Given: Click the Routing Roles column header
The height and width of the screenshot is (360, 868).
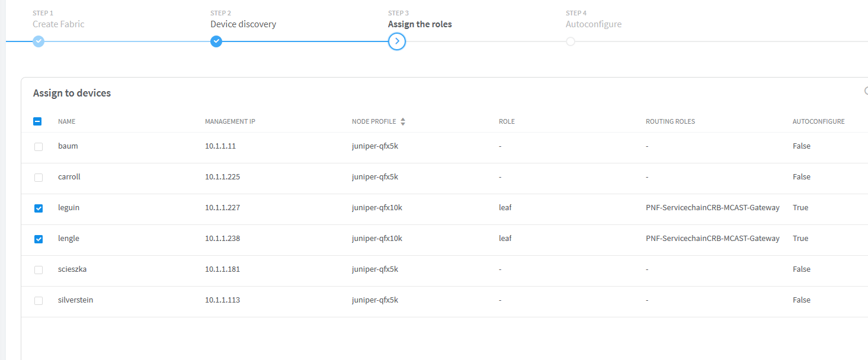Looking at the screenshot, I should click(x=670, y=121).
